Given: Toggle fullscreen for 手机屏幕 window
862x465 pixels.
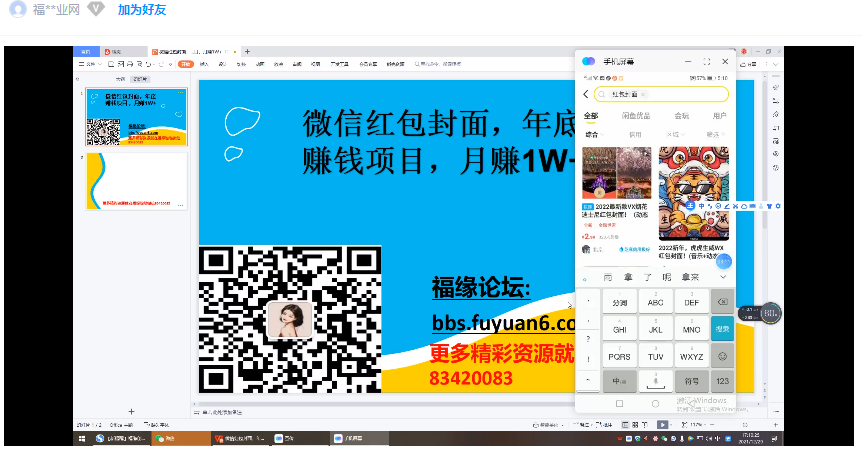Looking at the screenshot, I should coord(706,62).
